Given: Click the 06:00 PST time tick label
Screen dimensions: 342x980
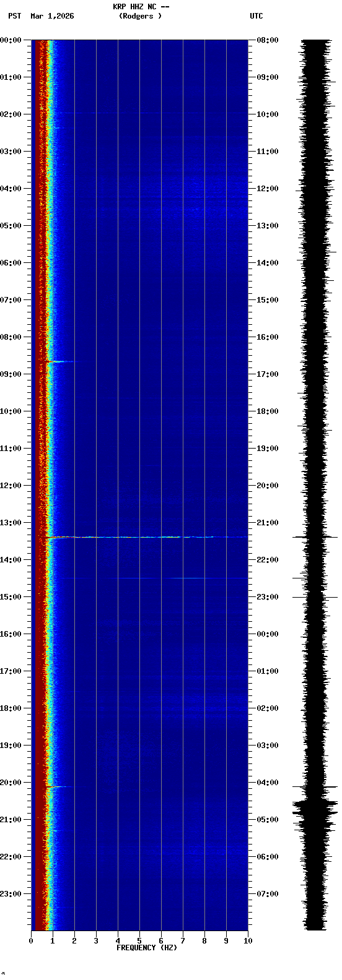Looking at the screenshot, I should (11, 263).
